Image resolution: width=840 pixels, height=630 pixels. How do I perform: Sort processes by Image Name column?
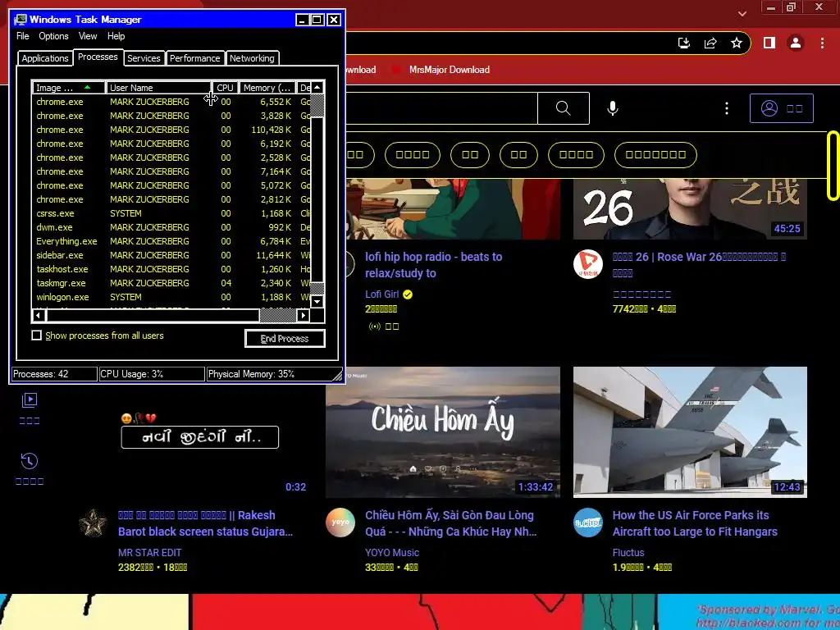(69, 88)
